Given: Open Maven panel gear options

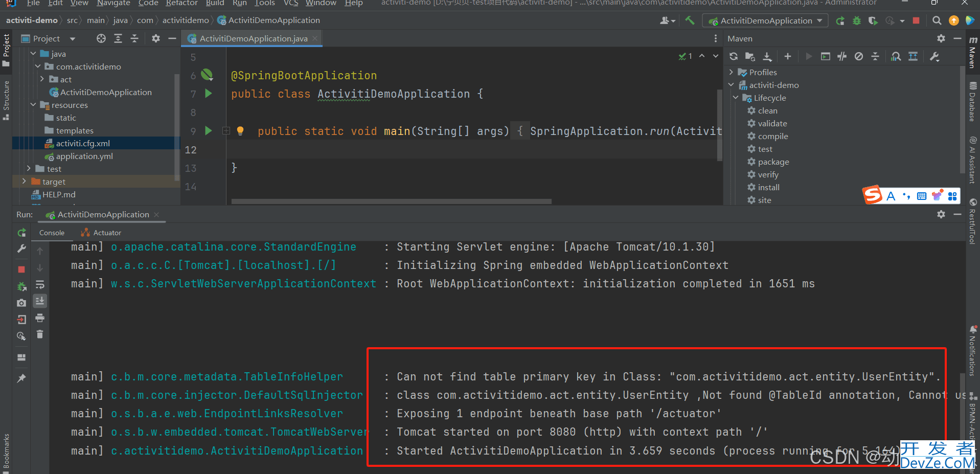Looking at the screenshot, I should click(941, 38).
